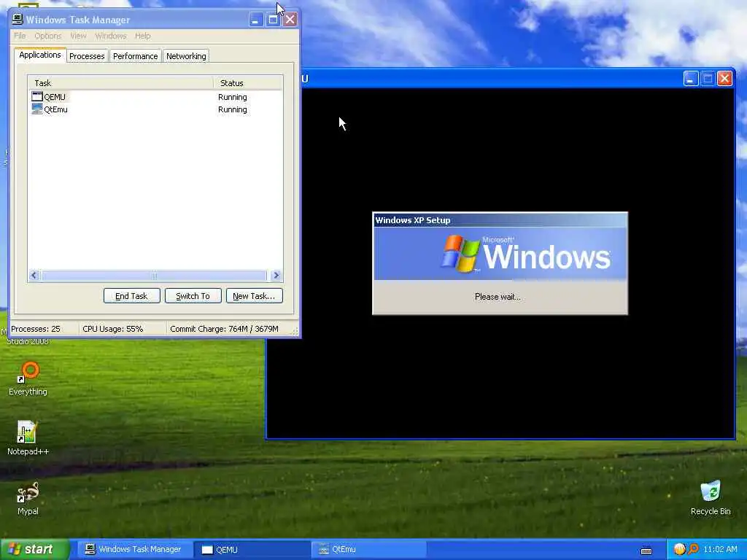Click the orange tray icon beside clock

679,549
